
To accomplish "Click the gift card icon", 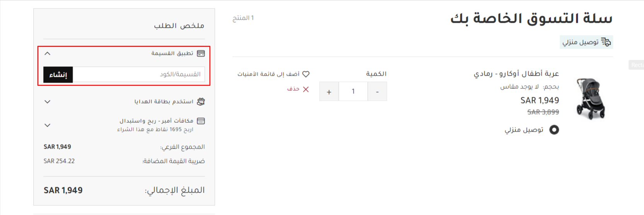I will (x=201, y=102).
